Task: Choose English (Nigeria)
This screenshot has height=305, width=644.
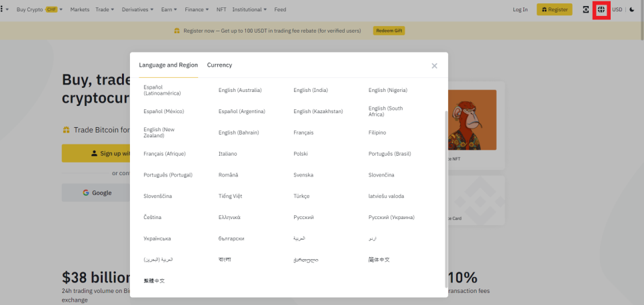Action: click(x=388, y=91)
